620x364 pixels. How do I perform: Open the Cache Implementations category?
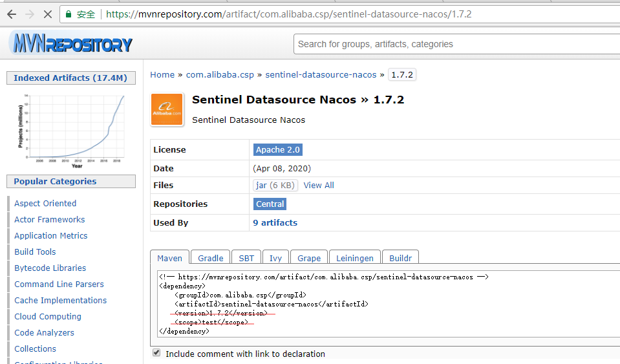[61, 301]
